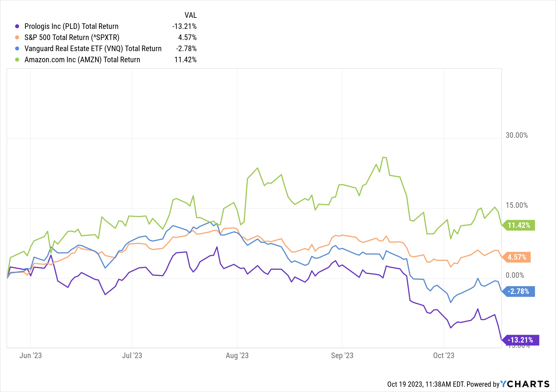
Task: Click the YCharts logo
Action: [525, 384]
